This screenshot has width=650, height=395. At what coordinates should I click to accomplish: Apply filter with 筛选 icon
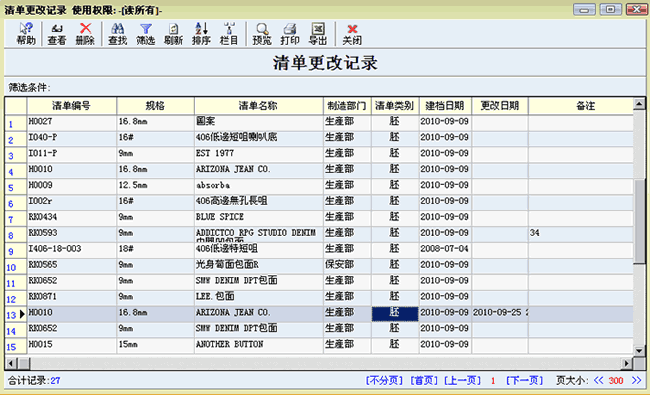pos(146,34)
